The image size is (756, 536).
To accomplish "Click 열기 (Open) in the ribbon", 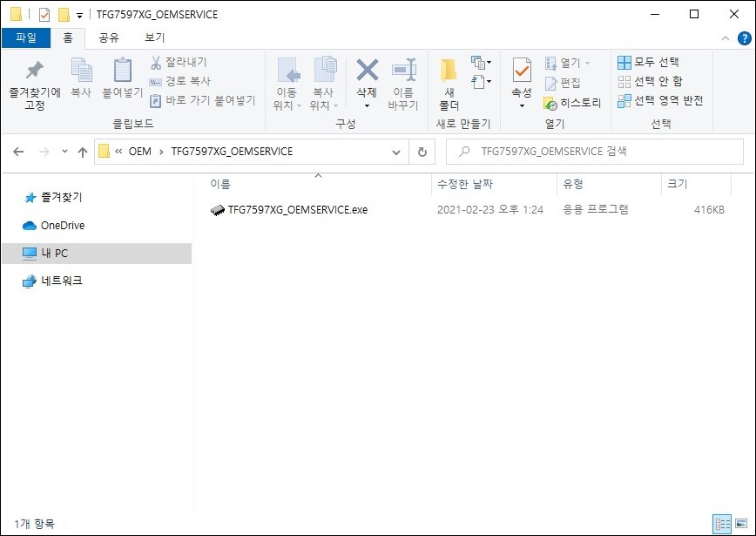I will tap(567, 63).
